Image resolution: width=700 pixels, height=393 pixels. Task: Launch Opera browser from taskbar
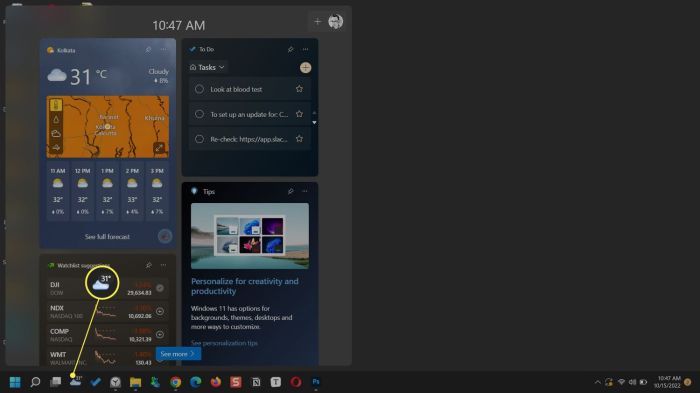coord(296,382)
